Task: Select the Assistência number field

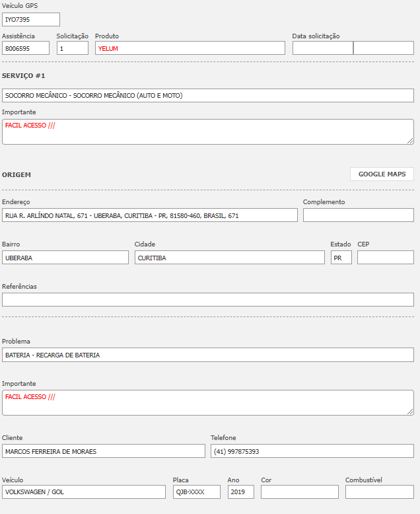Action: pos(26,48)
